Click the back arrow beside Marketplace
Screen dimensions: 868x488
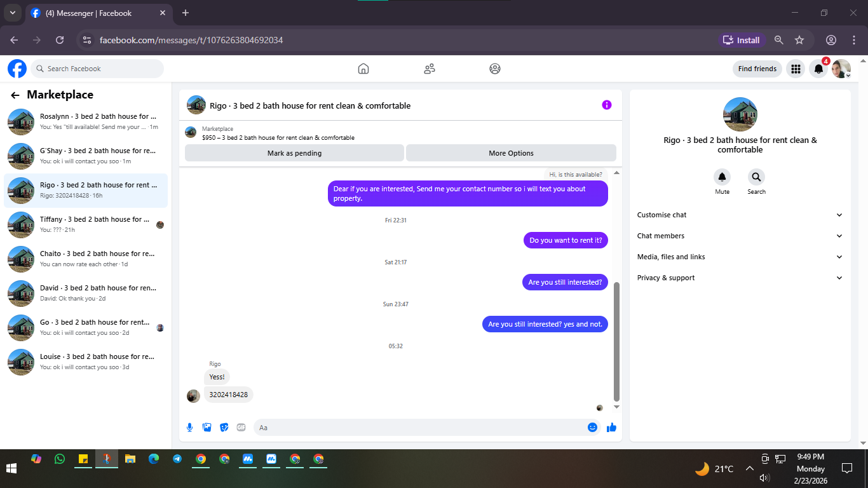tap(15, 95)
